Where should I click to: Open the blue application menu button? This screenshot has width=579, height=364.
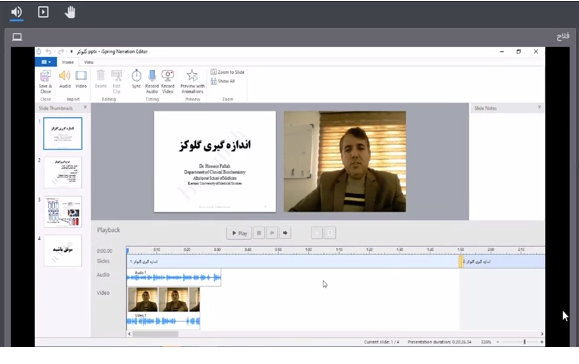point(46,62)
